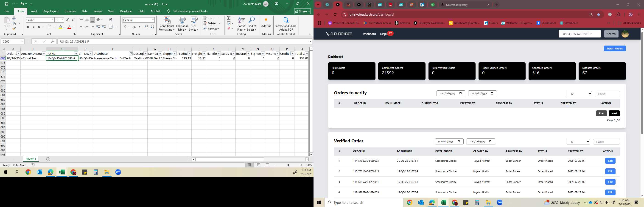Toggle Italic formatting in Excel ribbon
The height and width of the screenshot is (207, 644).
[34, 27]
